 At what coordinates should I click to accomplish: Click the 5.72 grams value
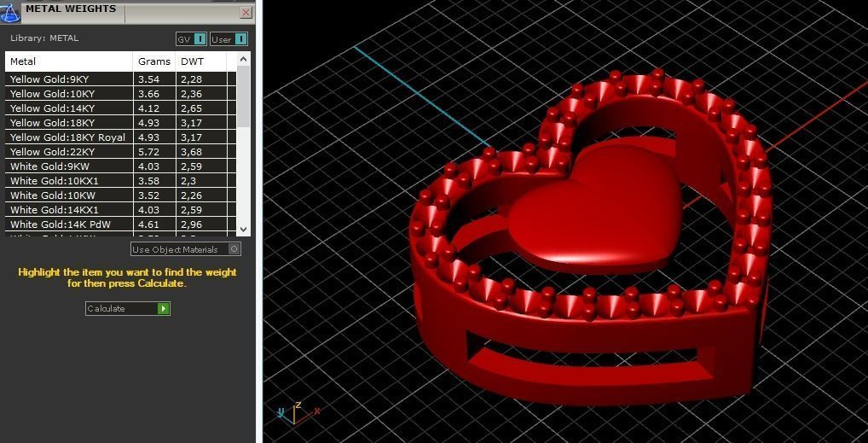click(149, 151)
